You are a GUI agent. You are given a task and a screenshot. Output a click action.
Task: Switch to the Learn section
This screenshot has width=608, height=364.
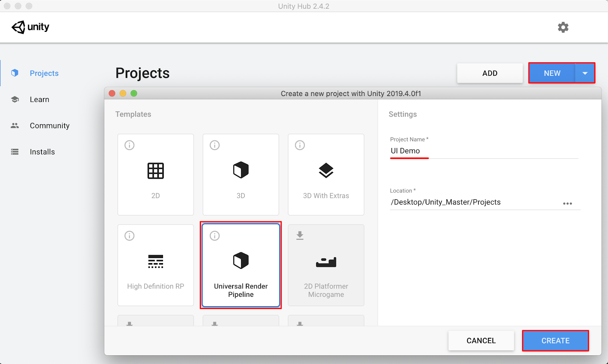click(x=40, y=99)
